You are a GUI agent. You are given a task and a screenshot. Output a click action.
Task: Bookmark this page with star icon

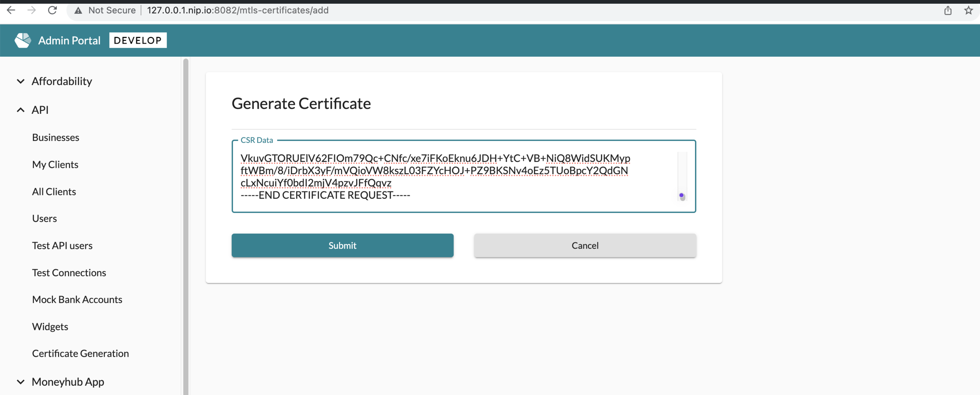pos(969,10)
